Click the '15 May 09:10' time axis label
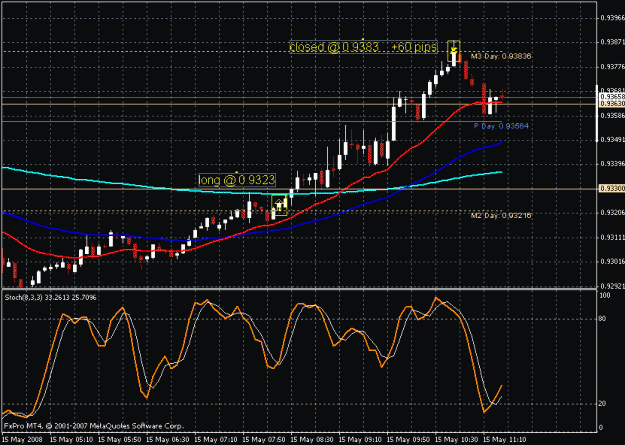This screenshot has height=445, width=625. pyautogui.click(x=359, y=439)
